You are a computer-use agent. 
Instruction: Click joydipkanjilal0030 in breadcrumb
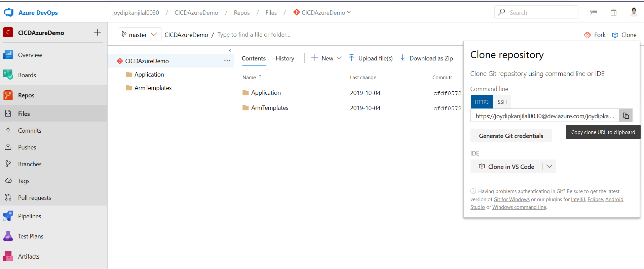point(136,12)
